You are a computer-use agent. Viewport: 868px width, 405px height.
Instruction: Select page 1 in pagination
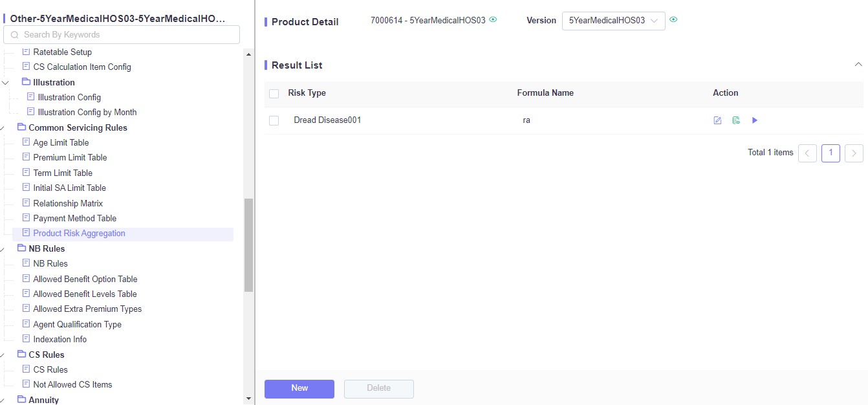tap(830, 153)
